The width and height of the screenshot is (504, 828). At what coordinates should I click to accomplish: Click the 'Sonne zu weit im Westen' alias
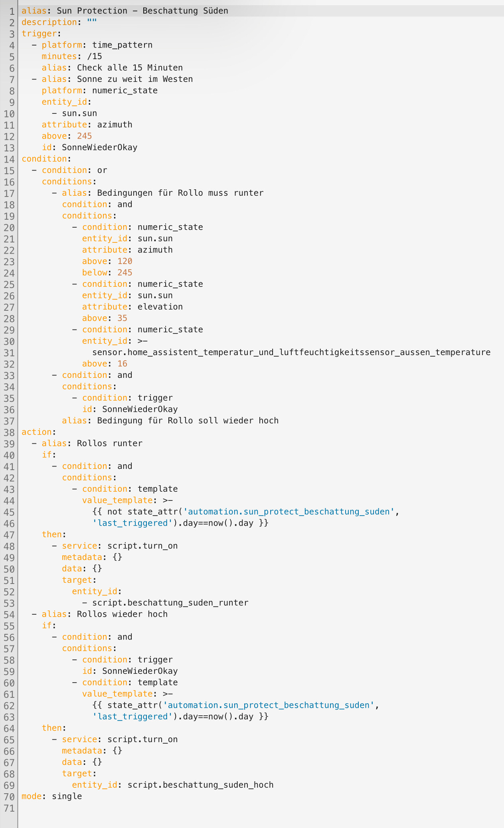click(134, 79)
